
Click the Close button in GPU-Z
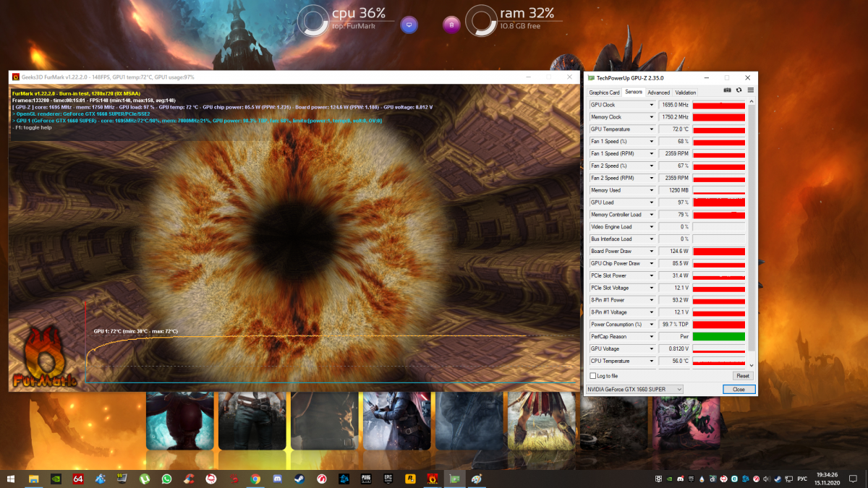[739, 390]
